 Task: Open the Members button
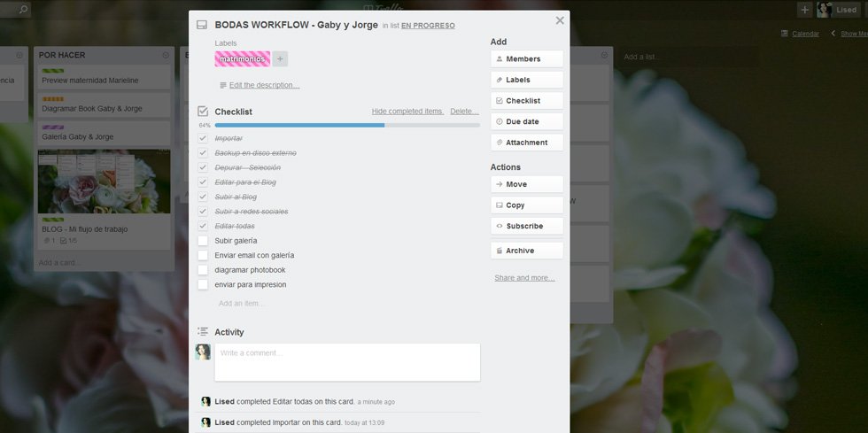526,58
